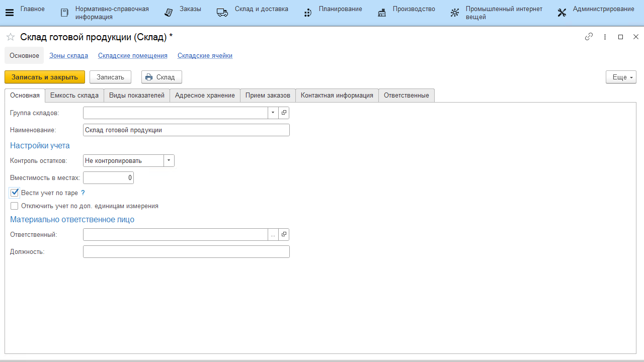The height and width of the screenshot is (362, 644).
Task: Click the help question mark near Вести учет по таре
Action: 83,193
